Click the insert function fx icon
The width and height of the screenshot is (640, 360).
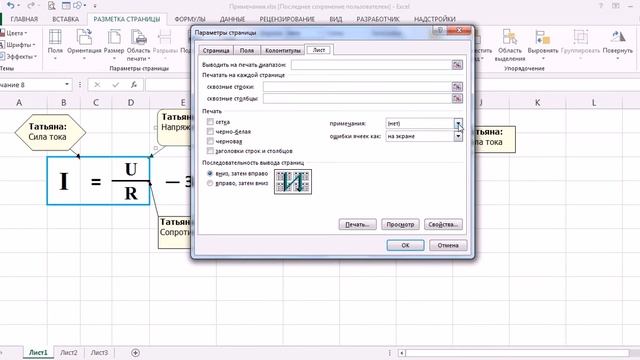(134, 85)
